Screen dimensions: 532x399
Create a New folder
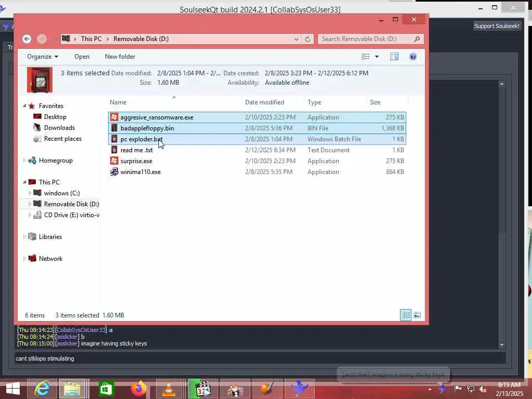pyautogui.click(x=120, y=57)
